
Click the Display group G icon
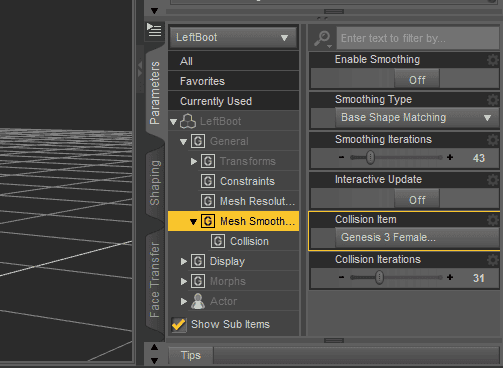point(198,261)
